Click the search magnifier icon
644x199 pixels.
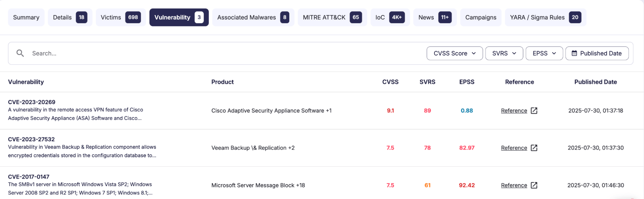click(20, 53)
